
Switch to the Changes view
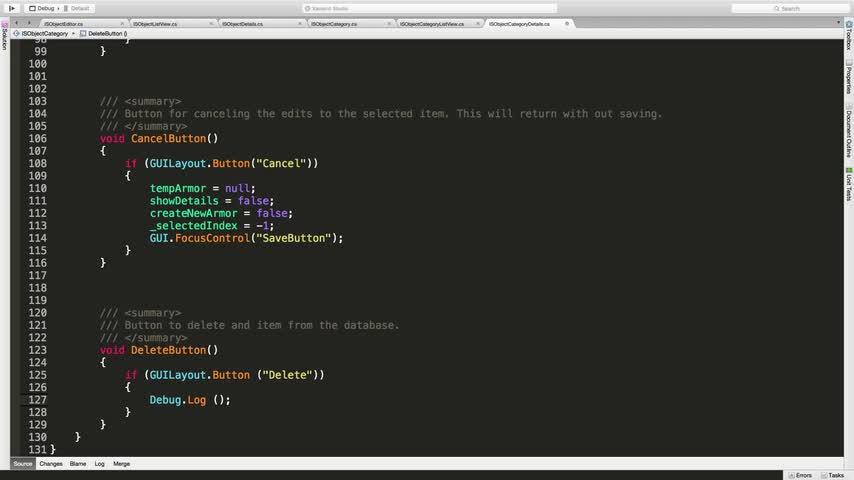[x=51, y=464]
